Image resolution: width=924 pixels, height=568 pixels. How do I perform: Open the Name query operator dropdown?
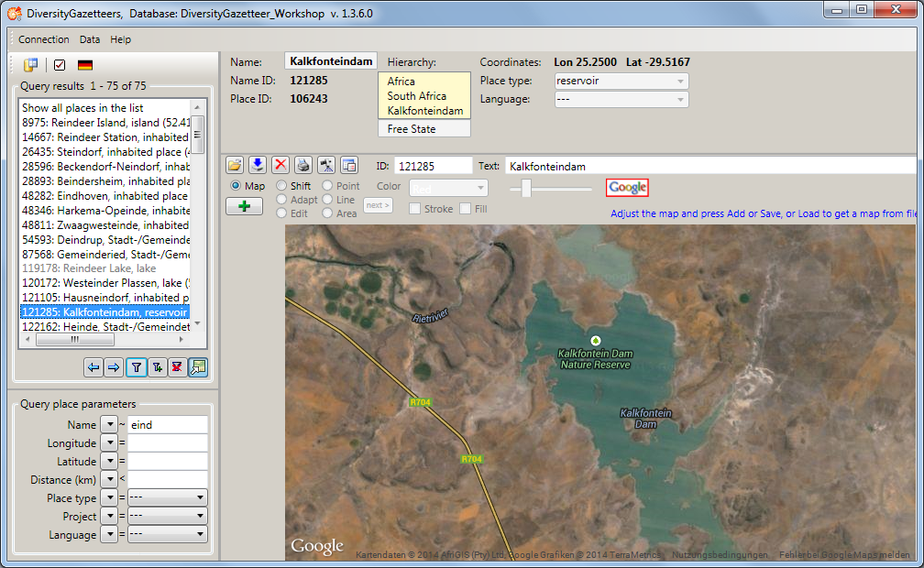coord(109,425)
